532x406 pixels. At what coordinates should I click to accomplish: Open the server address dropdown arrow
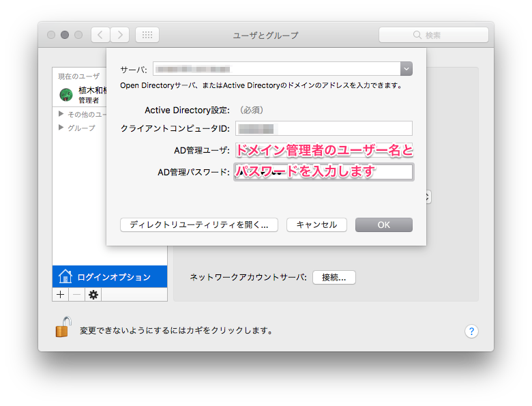tap(407, 68)
